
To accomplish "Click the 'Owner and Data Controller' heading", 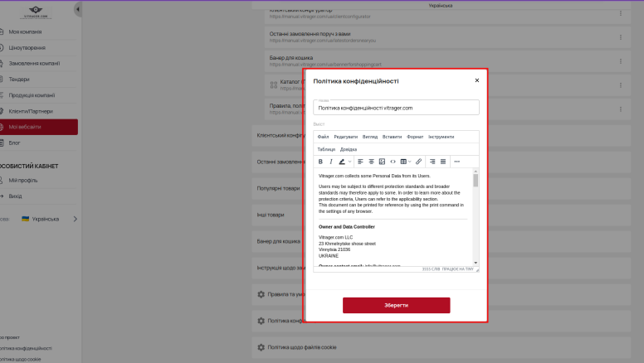I will pos(347,227).
